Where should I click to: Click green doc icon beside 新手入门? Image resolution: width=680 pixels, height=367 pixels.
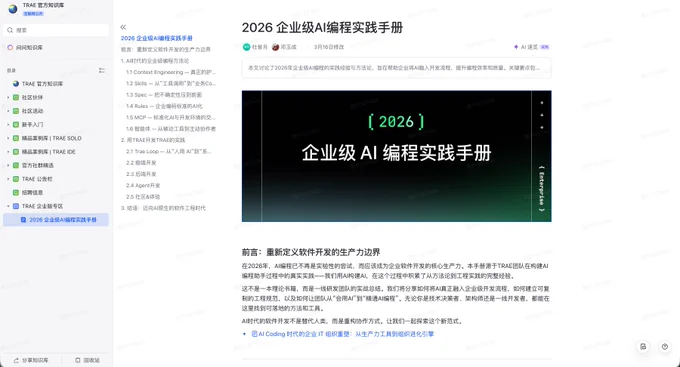16,125
